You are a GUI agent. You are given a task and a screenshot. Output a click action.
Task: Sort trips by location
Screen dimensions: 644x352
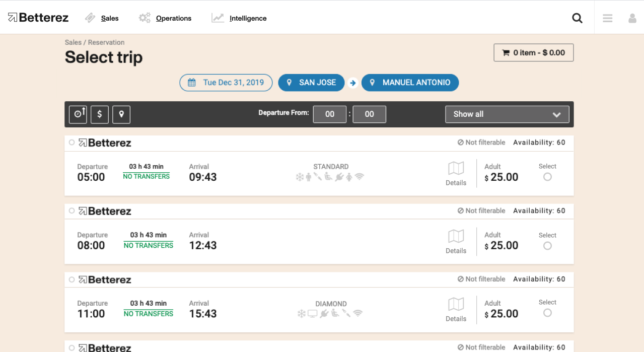tap(121, 114)
